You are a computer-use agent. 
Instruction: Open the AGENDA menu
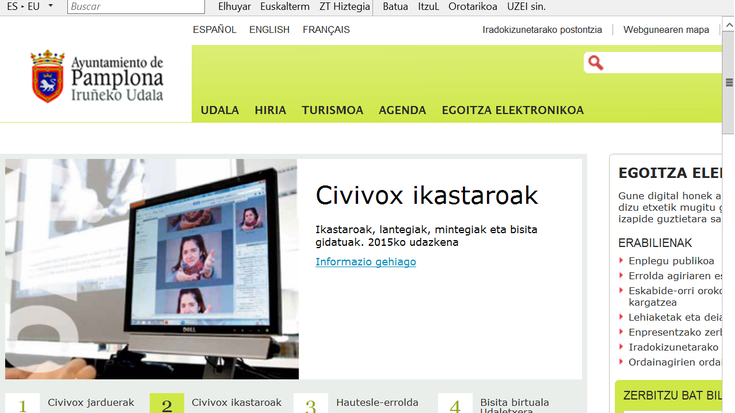pos(402,110)
